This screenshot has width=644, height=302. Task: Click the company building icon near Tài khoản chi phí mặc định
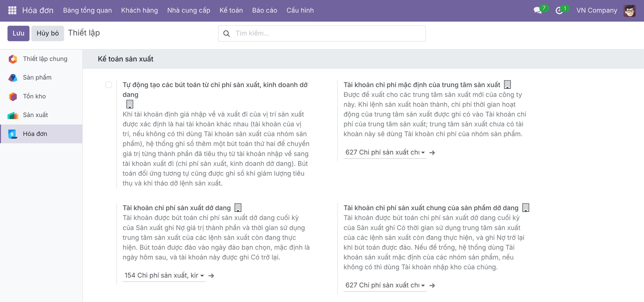(507, 85)
